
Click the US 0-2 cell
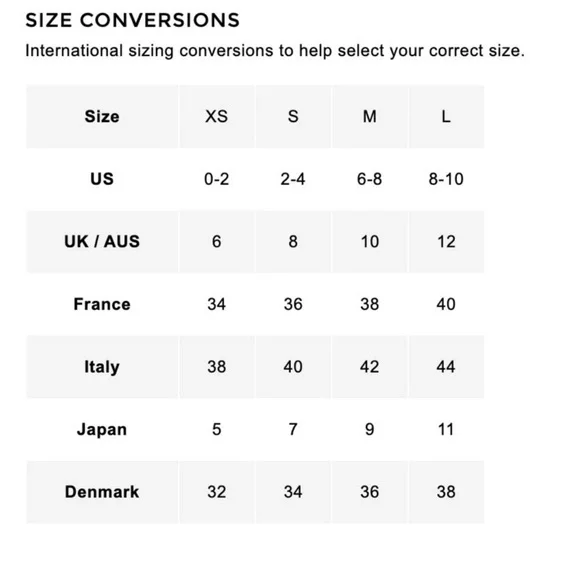[216, 179]
